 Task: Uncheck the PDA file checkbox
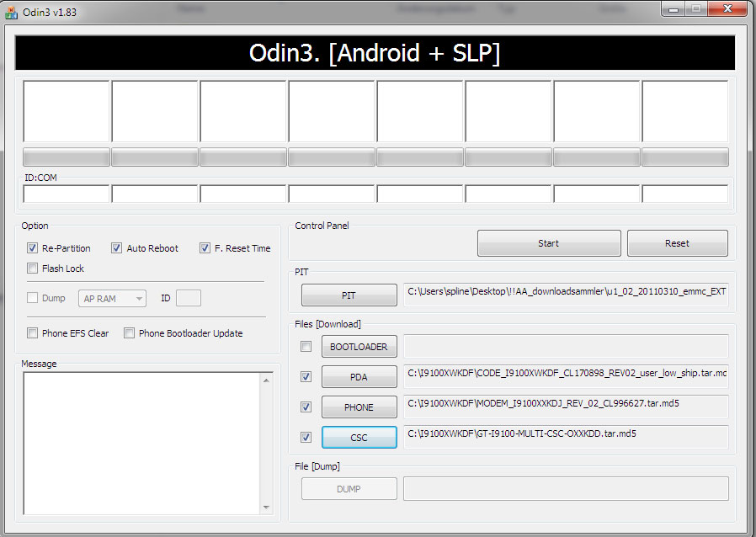(306, 377)
